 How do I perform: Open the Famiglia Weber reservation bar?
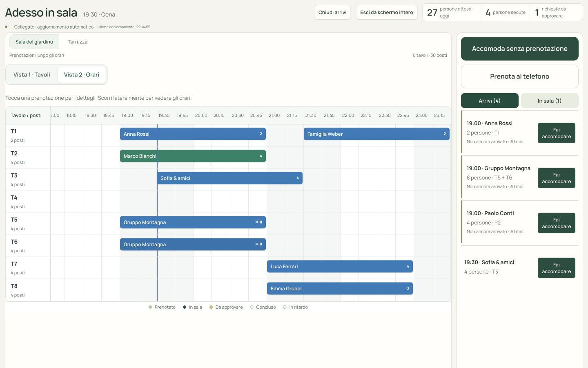376,134
